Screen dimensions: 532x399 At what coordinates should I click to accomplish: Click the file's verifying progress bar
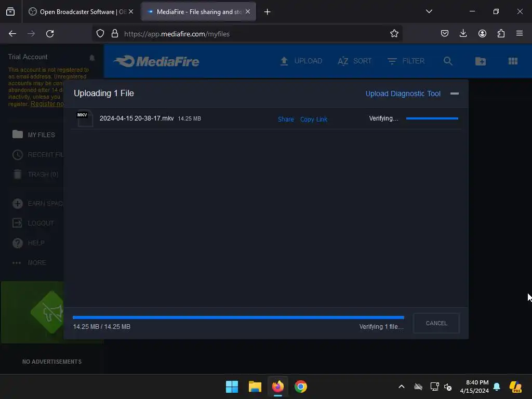432,118
